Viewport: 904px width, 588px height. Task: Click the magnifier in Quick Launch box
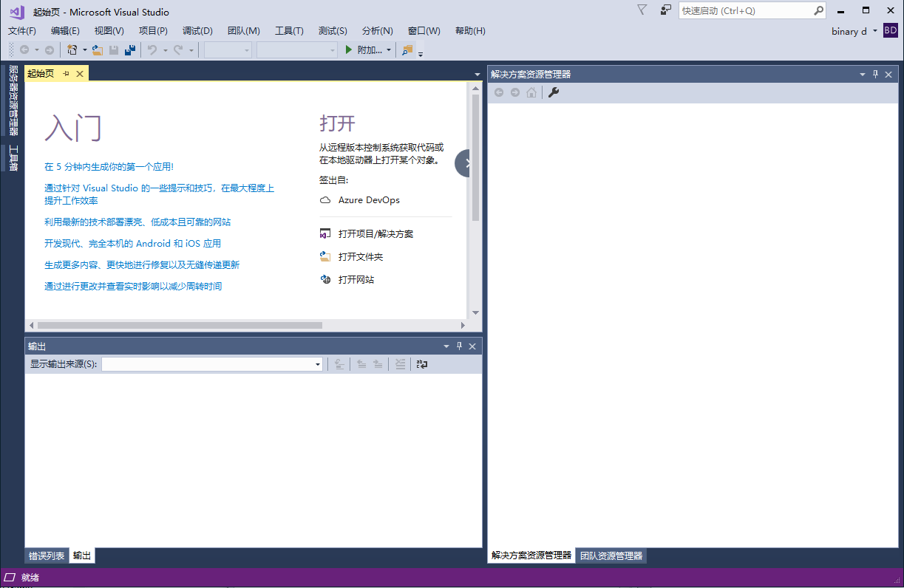[818, 11]
